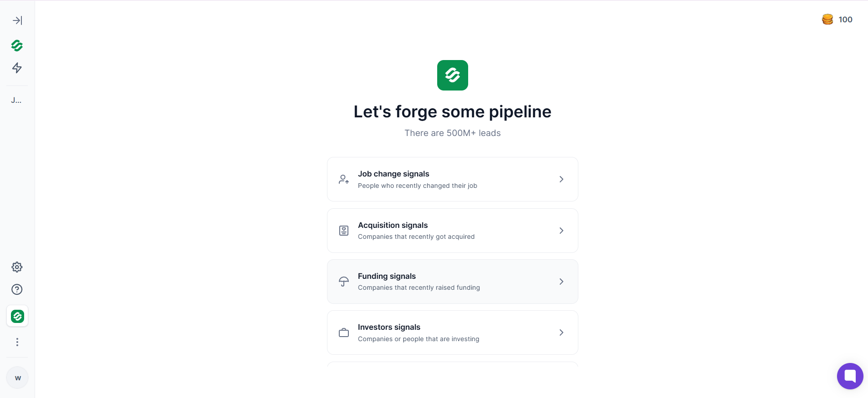This screenshot has width=868, height=398.
Task: Open the purple chat support bubble
Action: click(x=850, y=376)
